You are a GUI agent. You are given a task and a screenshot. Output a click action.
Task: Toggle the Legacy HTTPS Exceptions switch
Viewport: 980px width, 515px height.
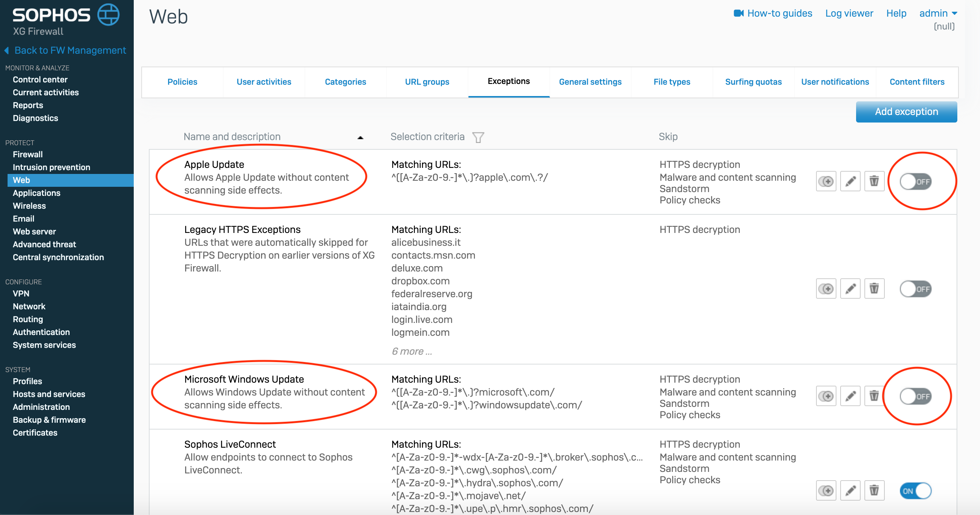tap(915, 289)
